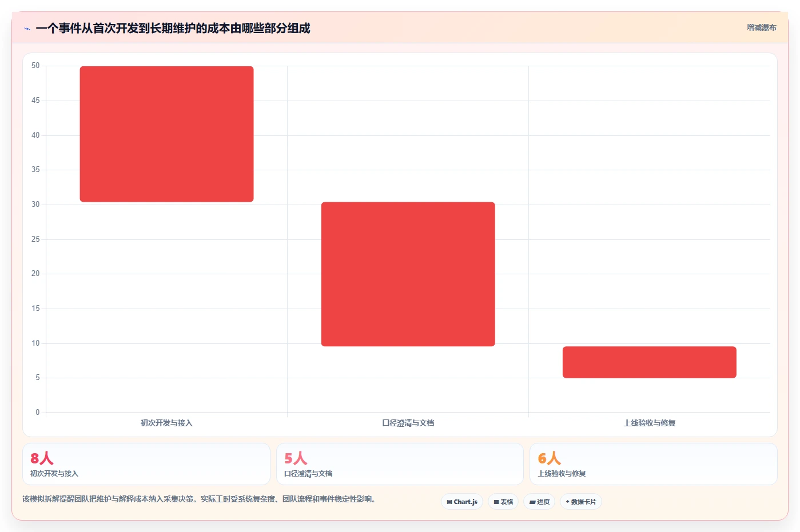800x532 pixels.
Task: Select the 数据卡片 pill tag
Action: pos(581,502)
